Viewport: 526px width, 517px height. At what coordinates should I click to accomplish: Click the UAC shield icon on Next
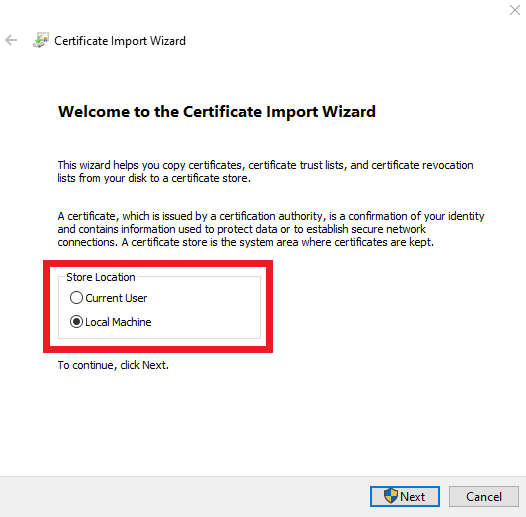point(390,496)
